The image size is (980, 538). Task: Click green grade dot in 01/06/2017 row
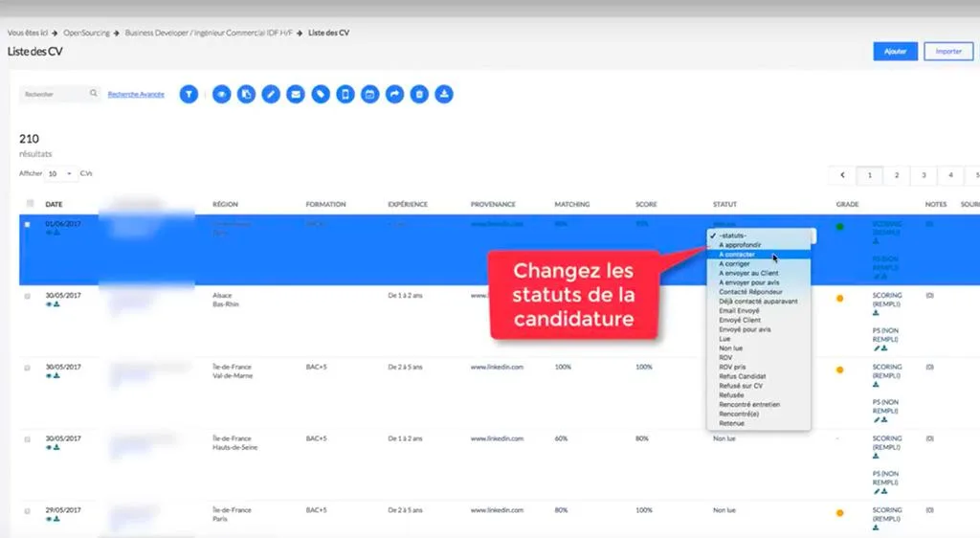pos(840,227)
